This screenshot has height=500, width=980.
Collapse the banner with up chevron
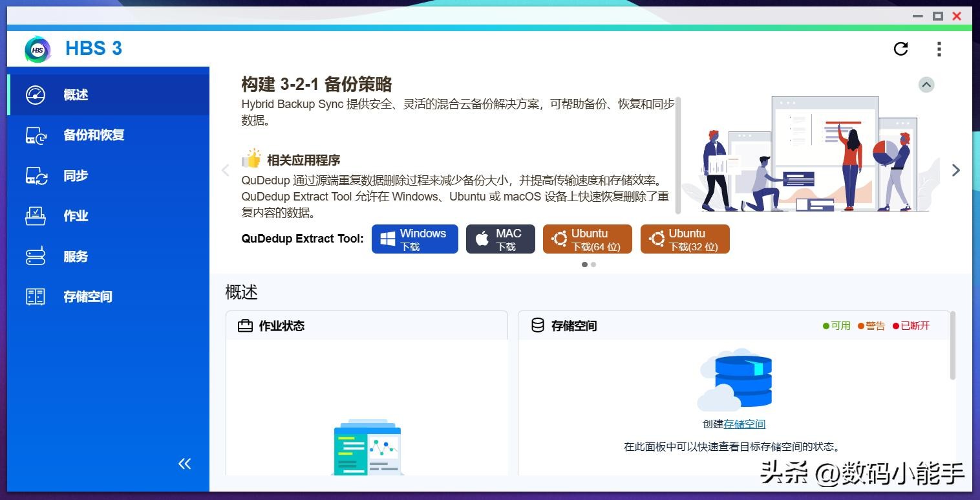(926, 85)
